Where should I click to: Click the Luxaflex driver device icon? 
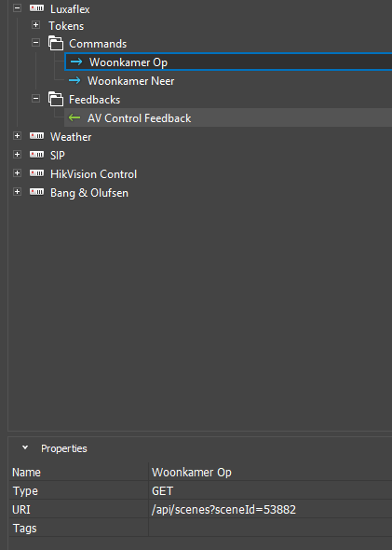(x=37, y=8)
